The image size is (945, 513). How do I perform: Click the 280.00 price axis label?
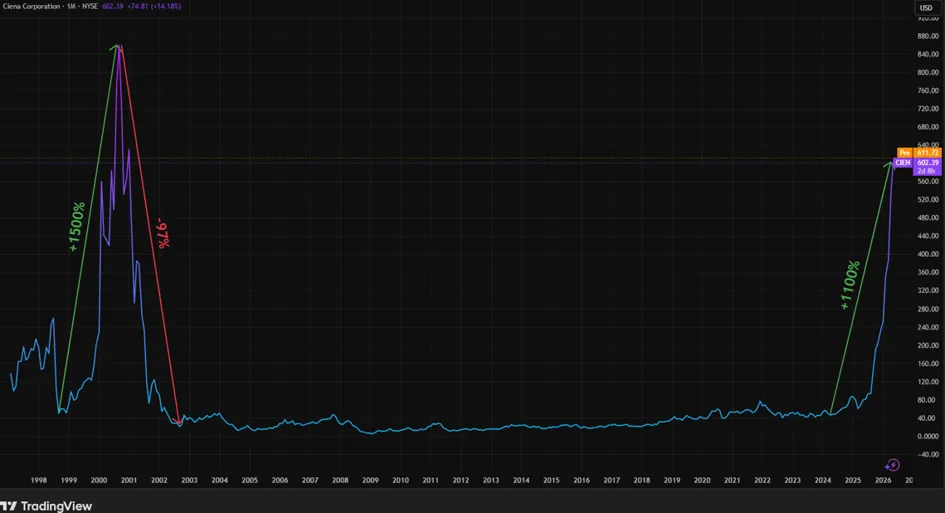[x=928, y=309]
